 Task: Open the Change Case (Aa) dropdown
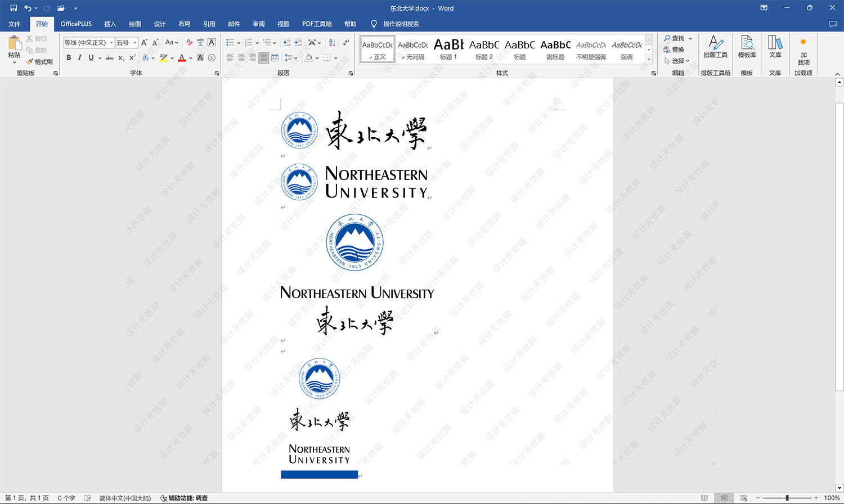pyautogui.click(x=171, y=42)
